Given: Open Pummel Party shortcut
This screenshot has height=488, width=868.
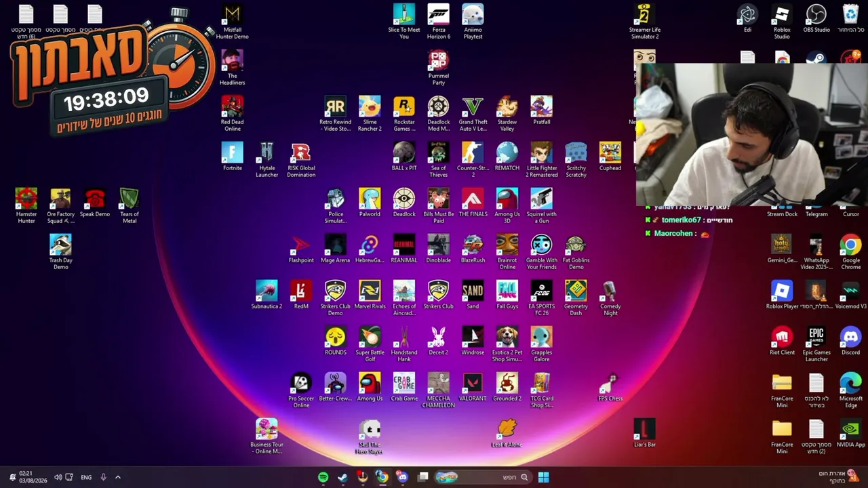Looking at the screenshot, I should pos(439,68).
